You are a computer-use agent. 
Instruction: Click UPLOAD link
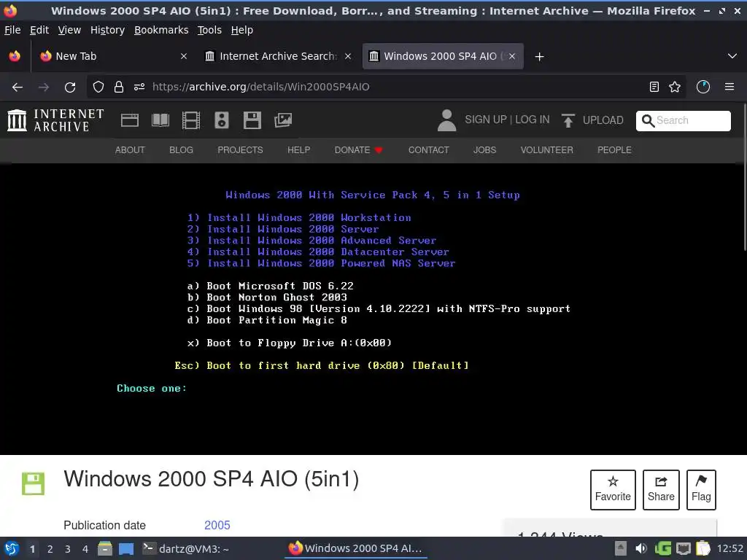[603, 120]
